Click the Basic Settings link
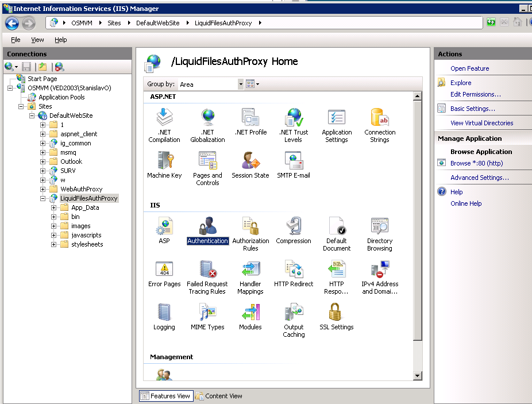 point(472,109)
